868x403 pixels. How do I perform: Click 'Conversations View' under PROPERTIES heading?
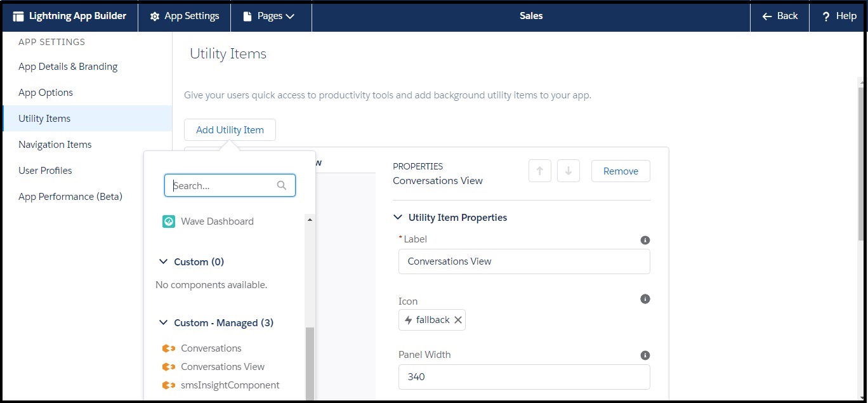pos(438,181)
